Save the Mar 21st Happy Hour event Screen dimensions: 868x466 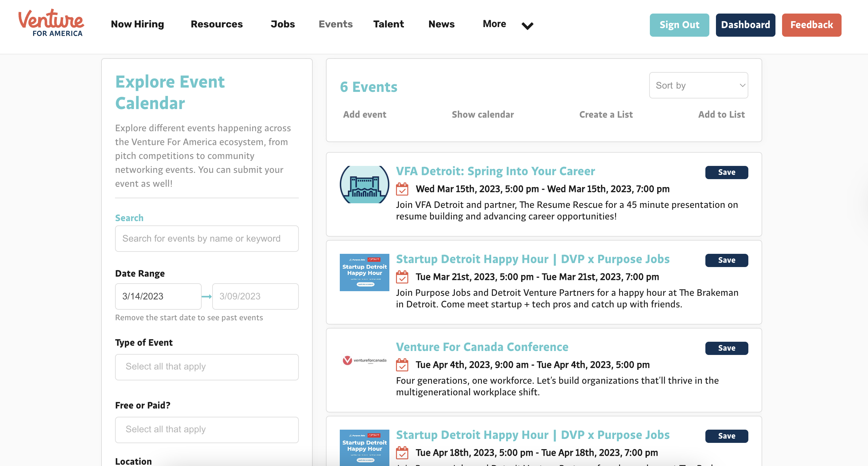(x=727, y=260)
